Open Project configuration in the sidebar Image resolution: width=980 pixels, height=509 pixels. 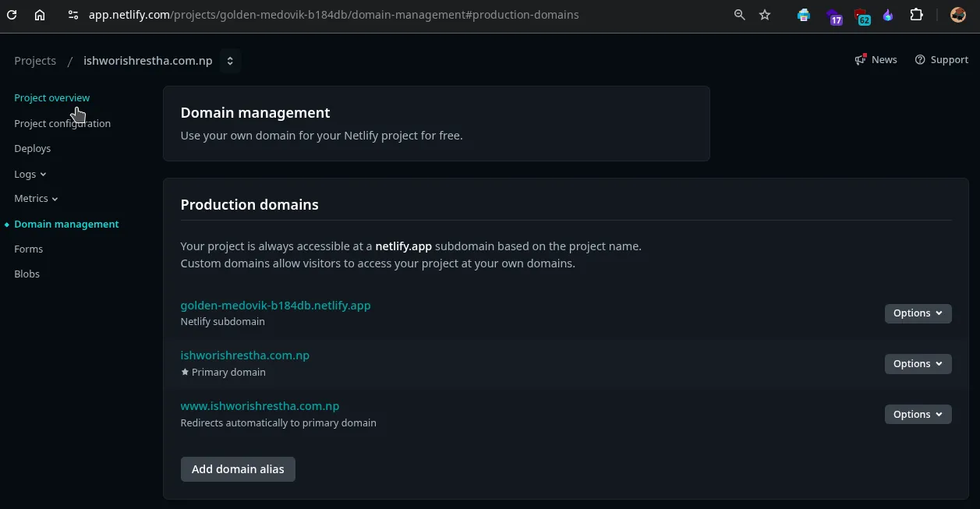click(62, 124)
